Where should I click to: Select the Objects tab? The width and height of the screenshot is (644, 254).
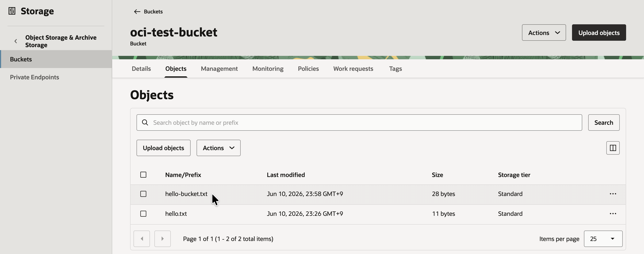[176, 69]
